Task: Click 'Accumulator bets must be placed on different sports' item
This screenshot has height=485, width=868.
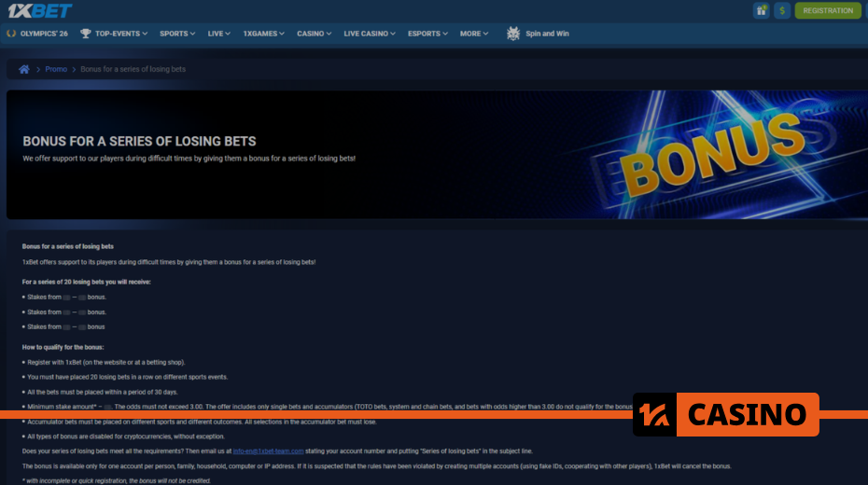Action: [202, 422]
